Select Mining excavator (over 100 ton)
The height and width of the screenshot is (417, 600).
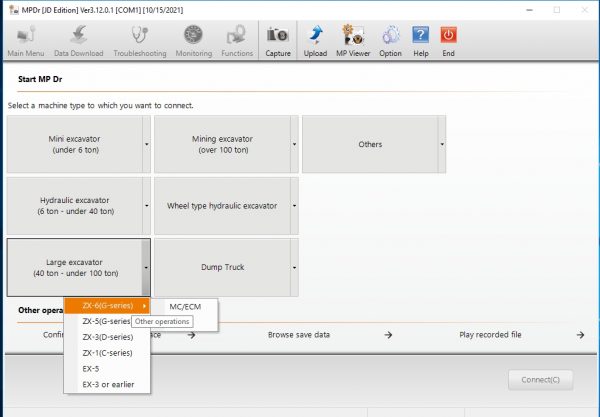(222, 144)
